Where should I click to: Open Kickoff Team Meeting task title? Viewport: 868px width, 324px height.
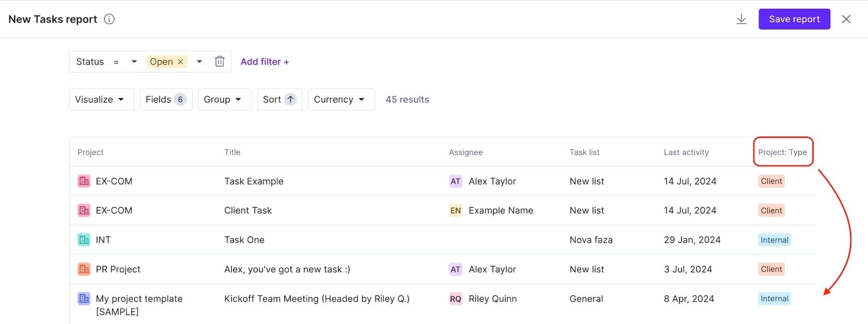pyautogui.click(x=317, y=299)
